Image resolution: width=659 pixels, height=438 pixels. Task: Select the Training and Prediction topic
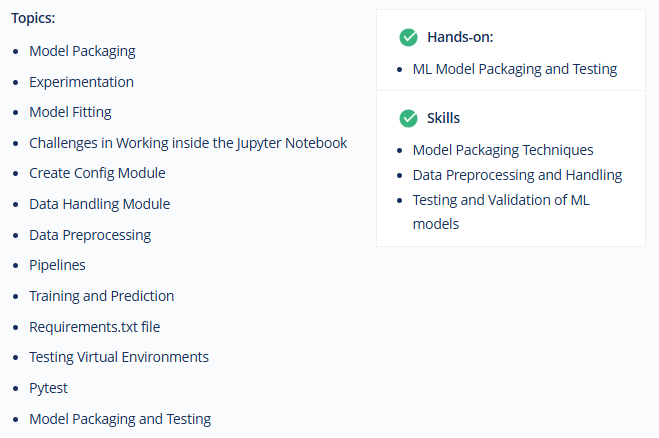tap(101, 296)
